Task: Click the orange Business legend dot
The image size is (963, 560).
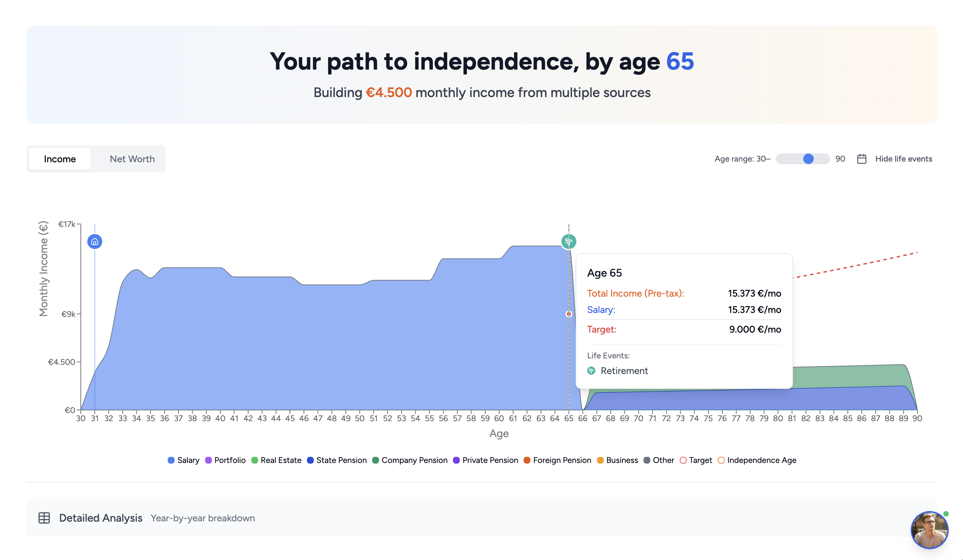Action: tap(601, 460)
